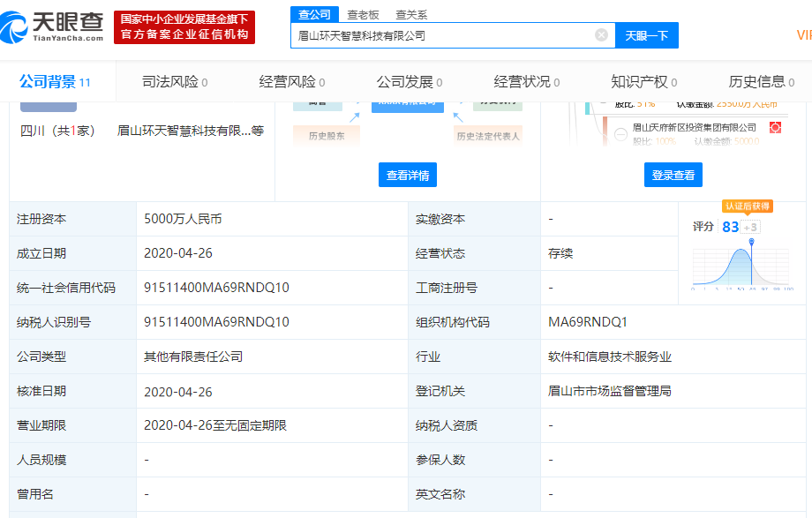Click the 查看详情 button
Viewport: 812px width, 518px height.
[x=408, y=175]
